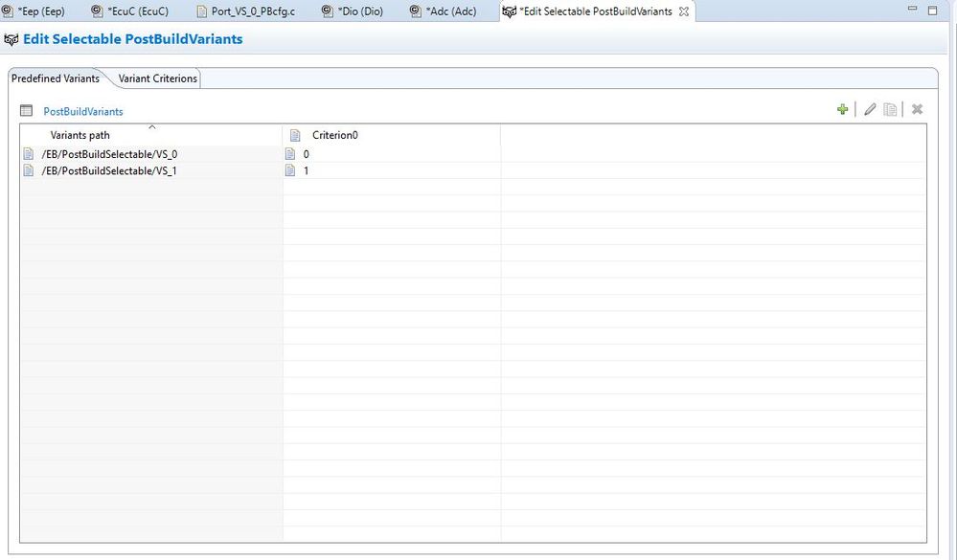Image resolution: width=957 pixels, height=560 pixels.
Task: Click the file icon of VS_0 row
Action: click(28, 154)
